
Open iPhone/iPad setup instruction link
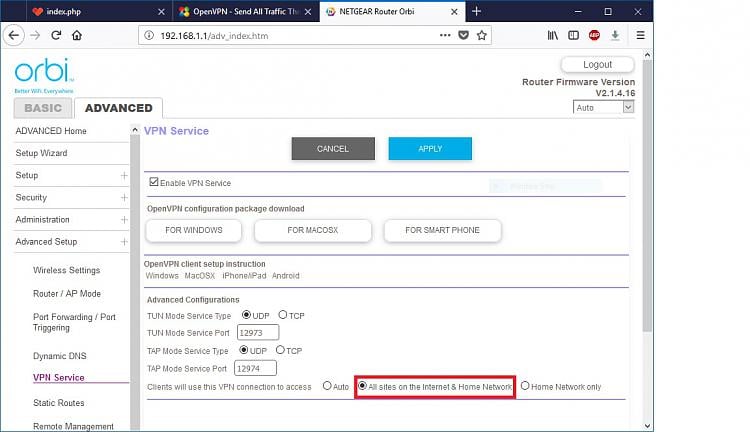click(x=244, y=276)
